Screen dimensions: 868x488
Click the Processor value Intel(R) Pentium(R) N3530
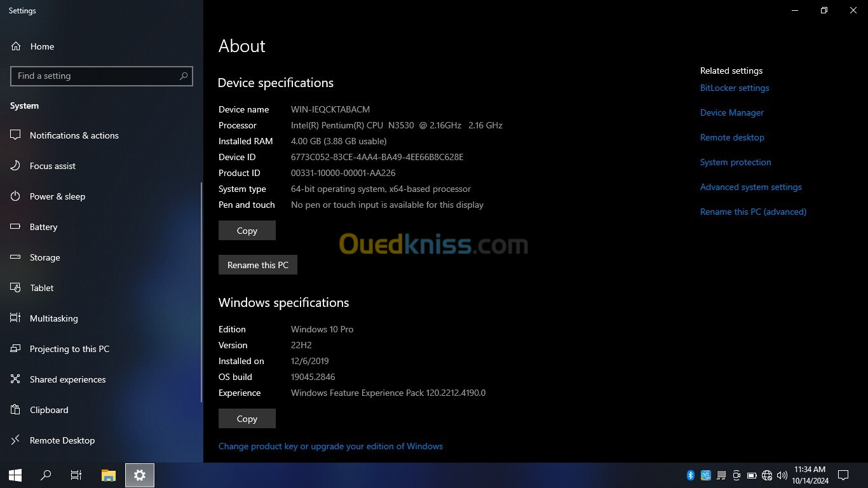[x=397, y=125]
